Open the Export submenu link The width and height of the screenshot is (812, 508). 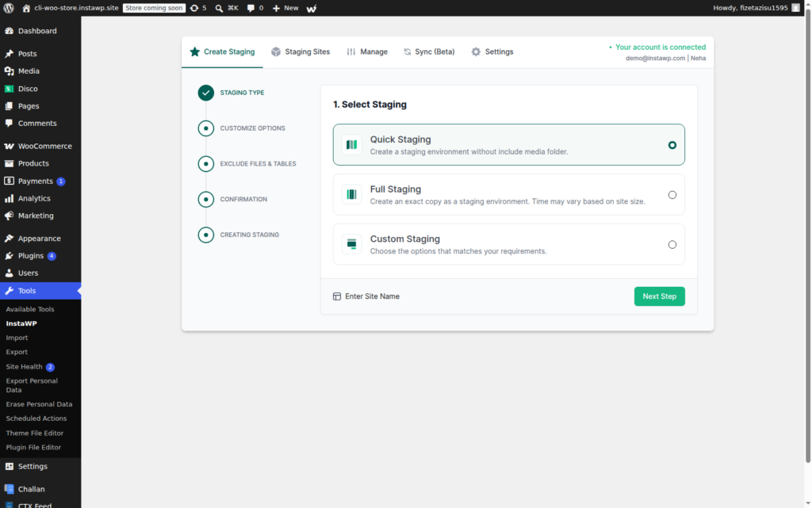(17, 352)
